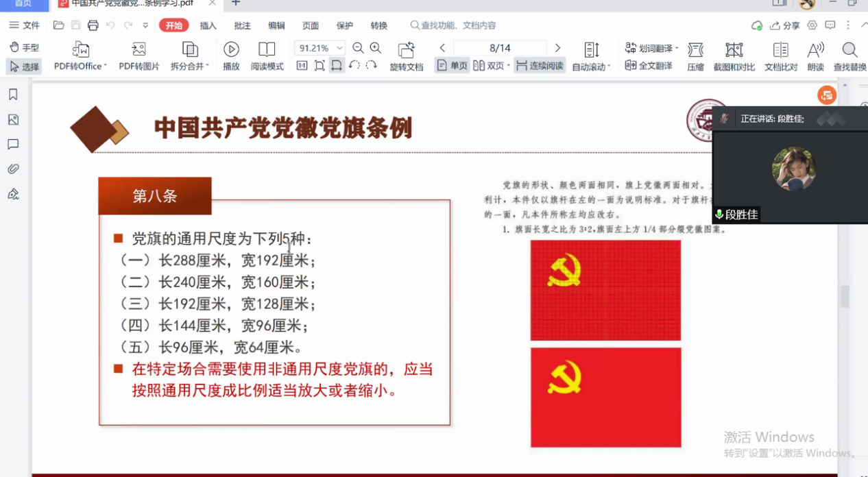Open the 插入 ribbon tab
Viewport: 868px width, 477px height.
pos(208,25)
